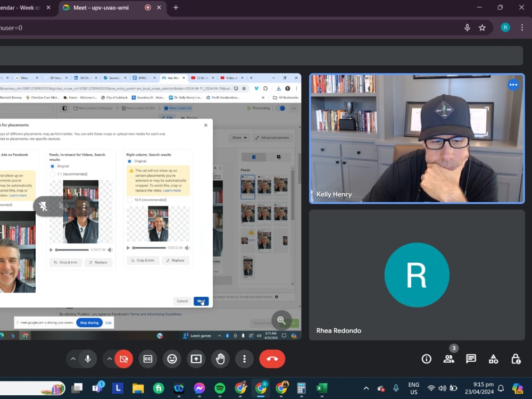Open notifications bell in system tray

click(501, 388)
